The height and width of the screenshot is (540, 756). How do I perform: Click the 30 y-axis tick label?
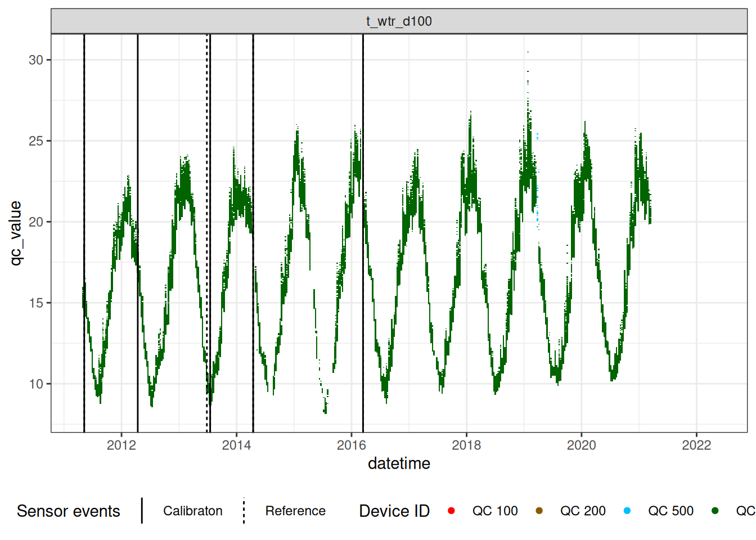[36, 60]
